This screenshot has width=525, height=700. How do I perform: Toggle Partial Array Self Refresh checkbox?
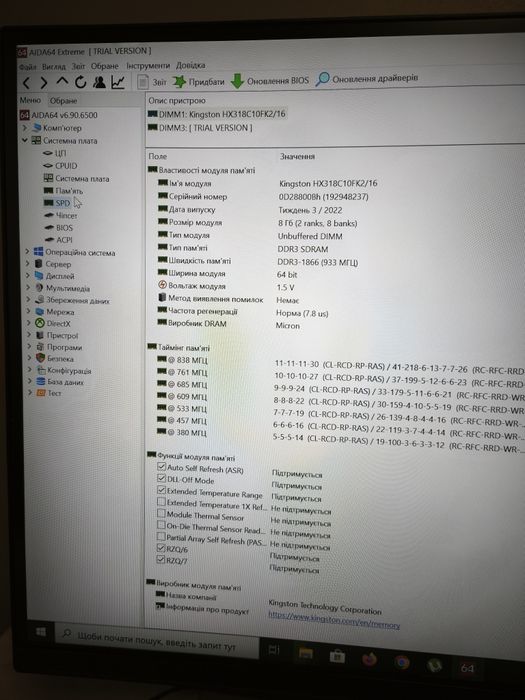coord(161,537)
